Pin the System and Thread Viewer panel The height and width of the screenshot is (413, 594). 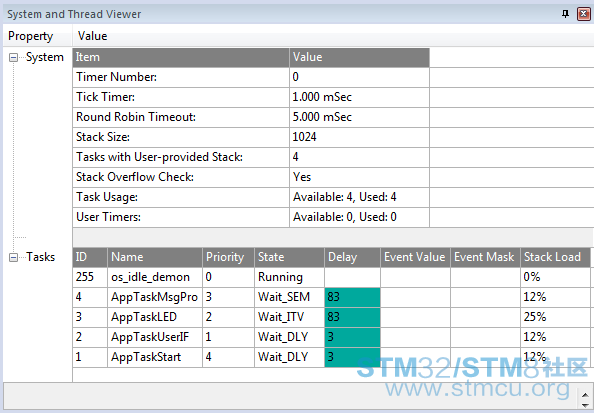(x=565, y=14)
